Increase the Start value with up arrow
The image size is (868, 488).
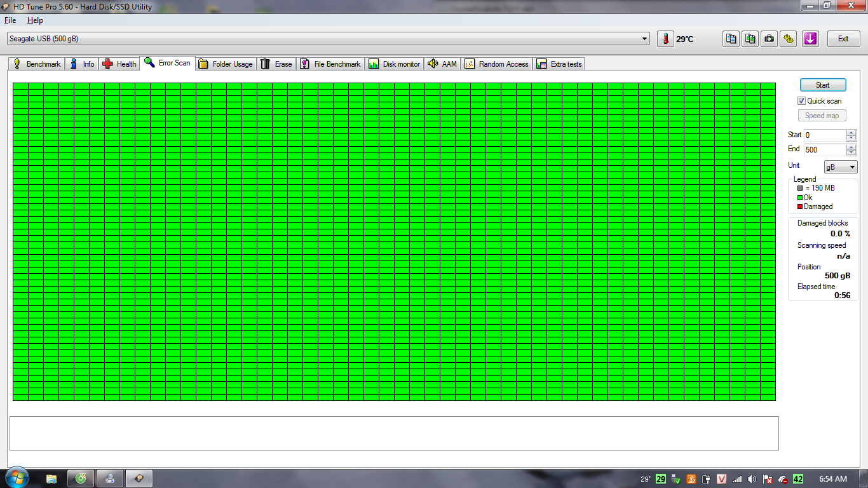click(x=851, y=132)
